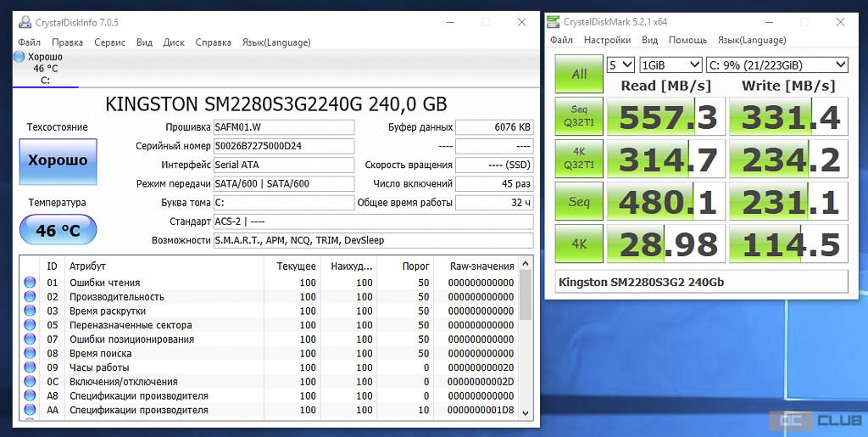Click blue status icon for attribute 0C

(30, 382)
